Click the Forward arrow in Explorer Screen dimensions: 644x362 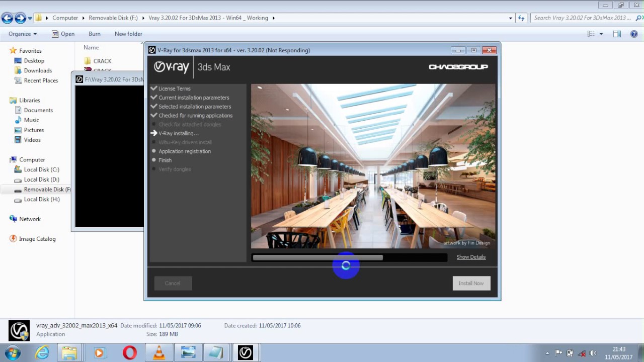(x=20, y=18)
